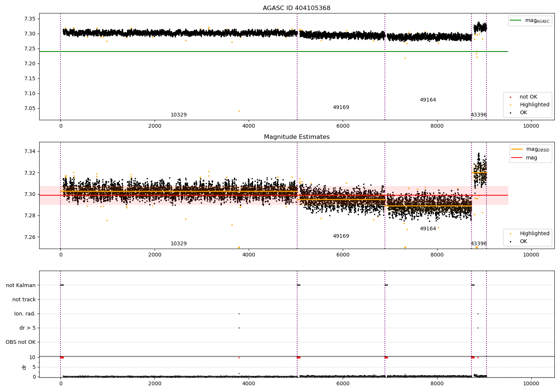Select 'OK' entry in top plot legend
The height and width of the screenshot is (392, 560).
point(523,113)
